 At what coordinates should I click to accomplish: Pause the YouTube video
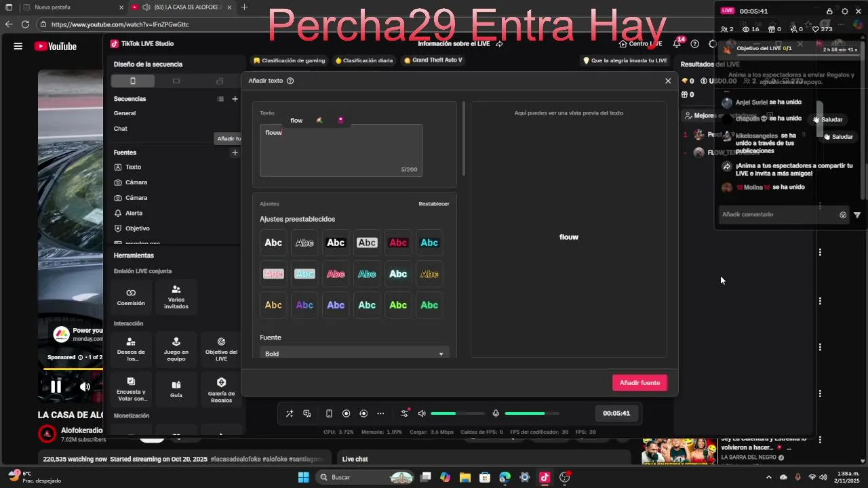pos(56,386)
